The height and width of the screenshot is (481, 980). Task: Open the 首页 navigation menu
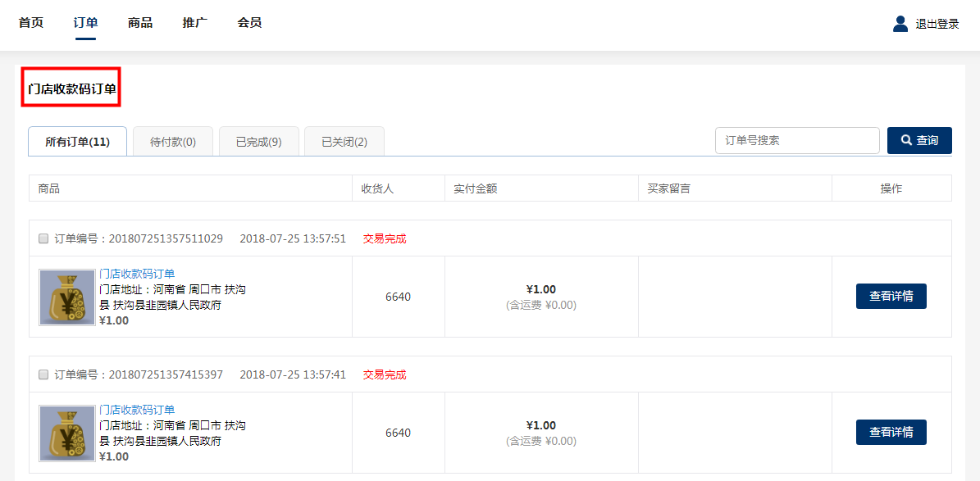click(x=31, y=23)
